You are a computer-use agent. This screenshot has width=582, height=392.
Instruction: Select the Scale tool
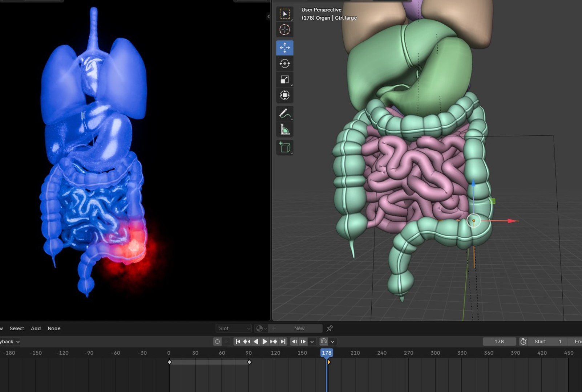click(285, 79)
